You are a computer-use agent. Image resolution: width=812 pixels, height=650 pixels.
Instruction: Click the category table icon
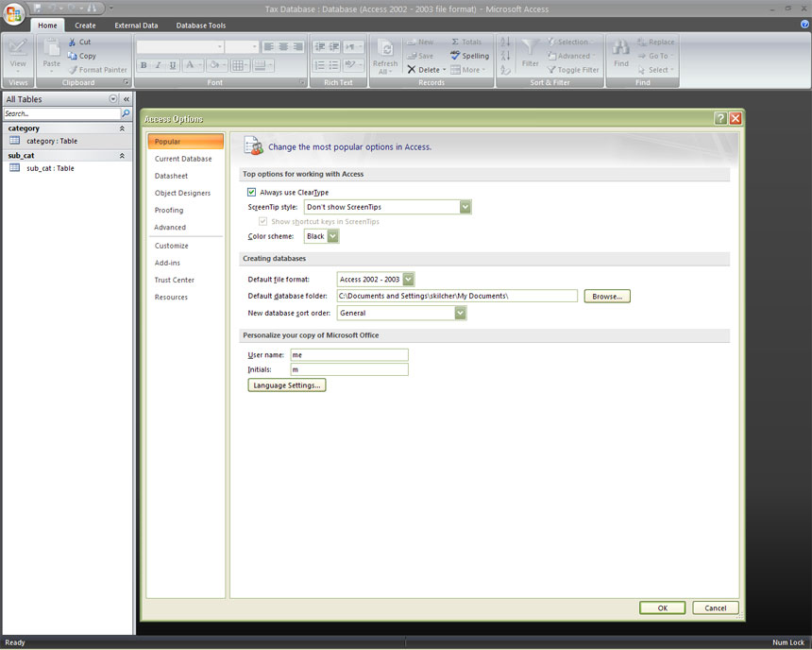(15, 141)
